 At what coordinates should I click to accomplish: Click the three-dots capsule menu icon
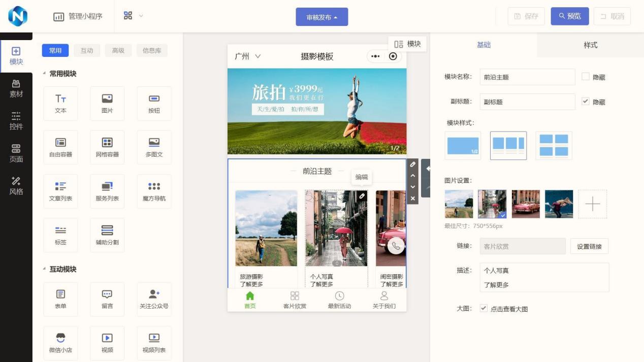tap(375, 56)
